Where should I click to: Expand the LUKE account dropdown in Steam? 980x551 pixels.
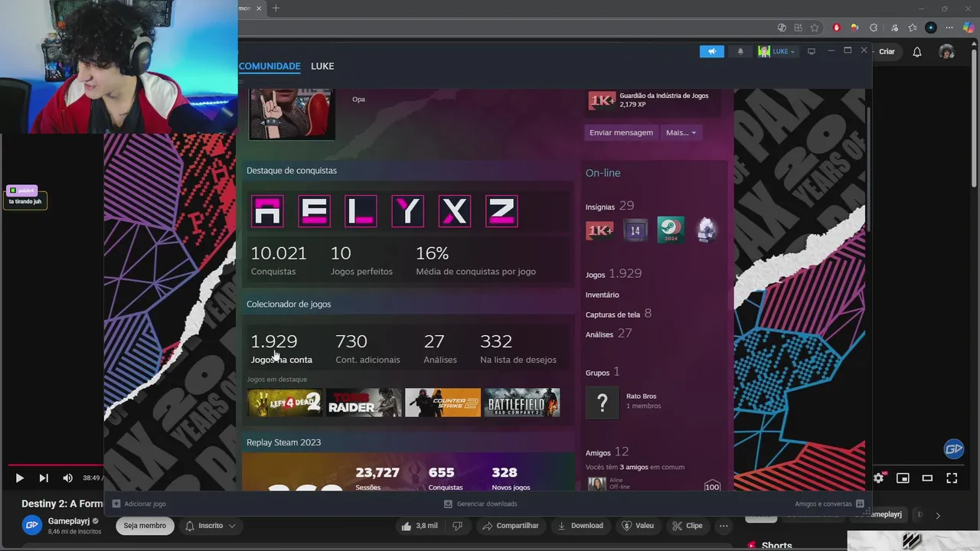(x=778, y=51)
